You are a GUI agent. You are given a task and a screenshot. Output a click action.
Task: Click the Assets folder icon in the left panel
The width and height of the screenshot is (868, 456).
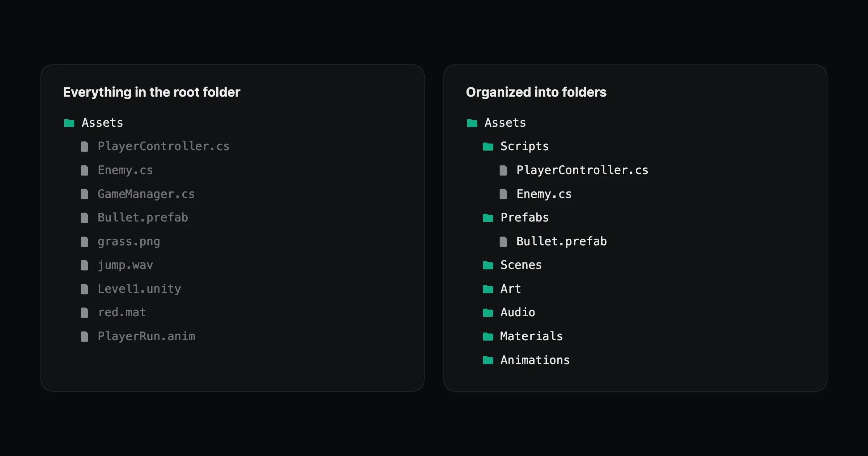point(69,123)
